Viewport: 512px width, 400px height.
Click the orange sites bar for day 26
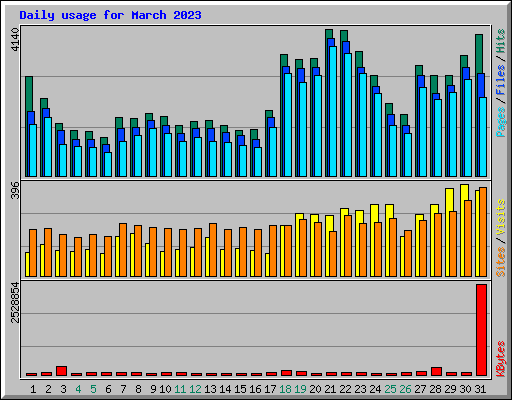pos(408,253)
